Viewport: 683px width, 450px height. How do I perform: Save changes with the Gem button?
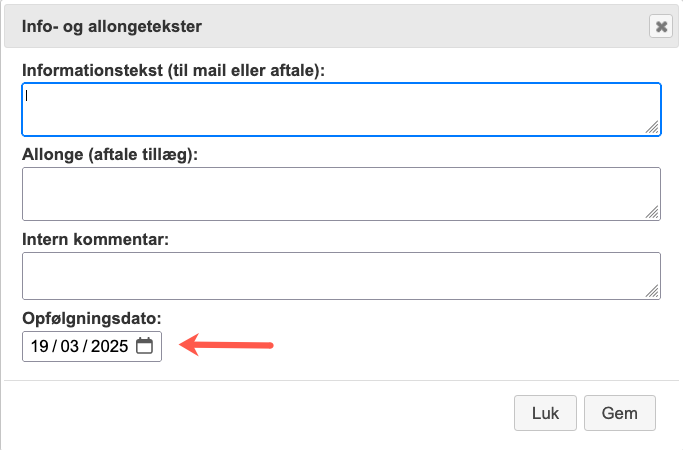point(619,413)
